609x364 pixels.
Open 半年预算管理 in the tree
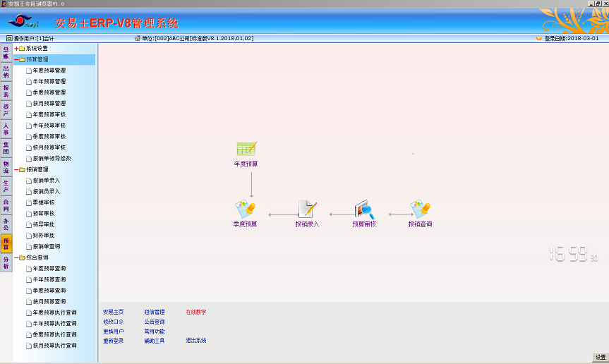49,82
